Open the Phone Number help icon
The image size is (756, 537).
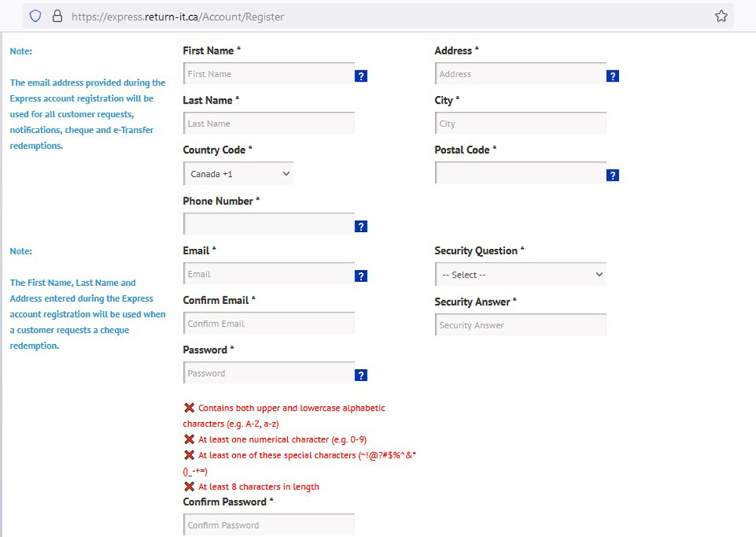click(x=361, y=226)
